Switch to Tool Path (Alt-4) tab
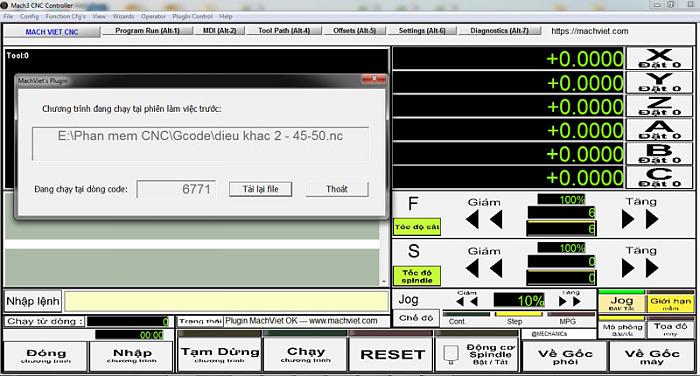The height and width of the screenshot is (376, 700). click(284, 30)
